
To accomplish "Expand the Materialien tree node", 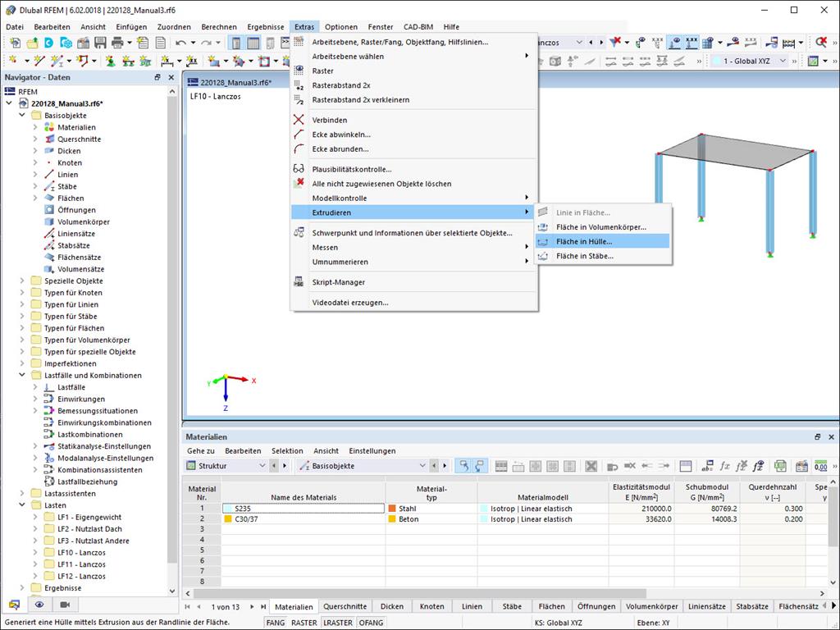I will (35, 127).
